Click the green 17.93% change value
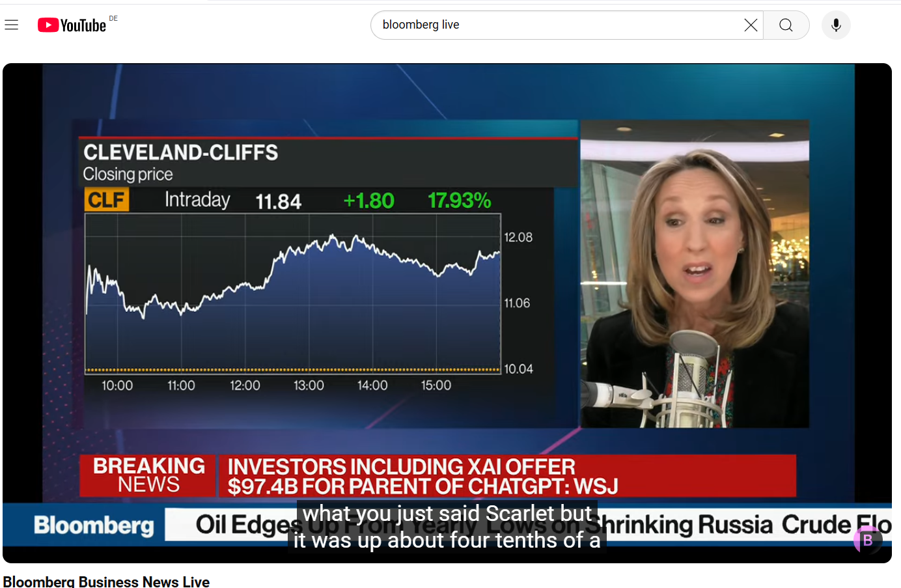901x588 pixels. click(459, 201)
